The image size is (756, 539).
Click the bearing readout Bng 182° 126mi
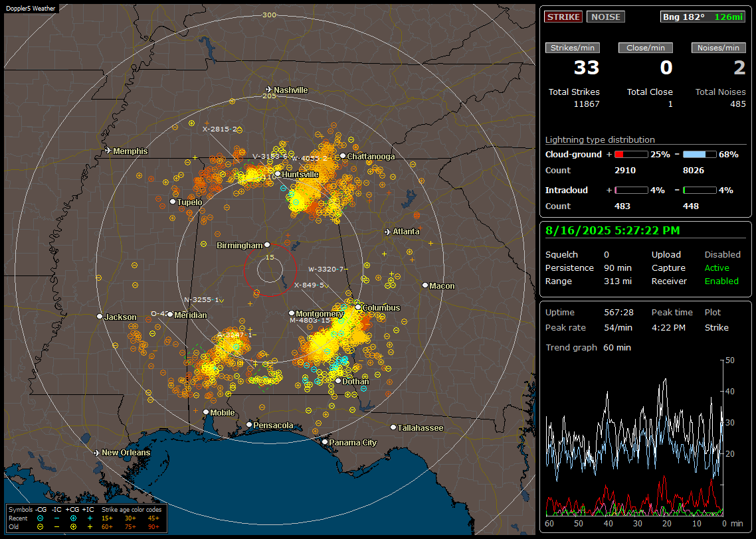(703, 17)
